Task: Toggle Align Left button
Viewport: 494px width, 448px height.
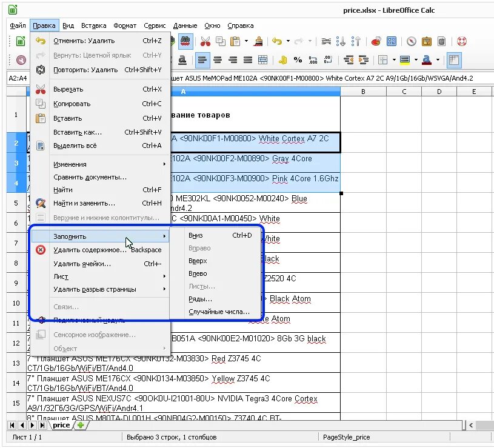Action: [202, 60]
